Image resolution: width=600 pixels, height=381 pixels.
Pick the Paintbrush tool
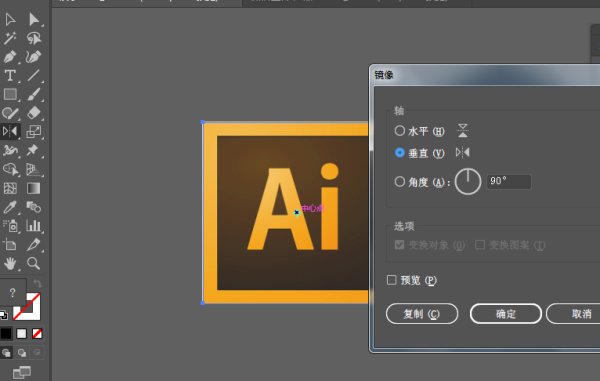pos(34,94)
